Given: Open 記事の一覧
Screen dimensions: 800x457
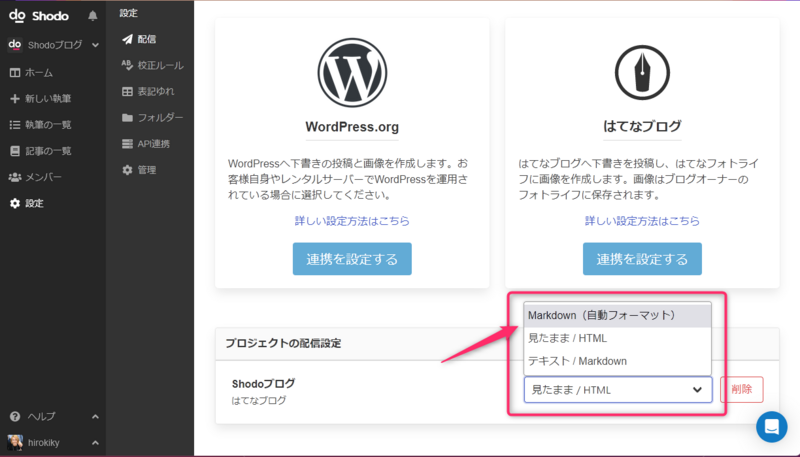Looking at the screenshot, I should coord(48,151).
